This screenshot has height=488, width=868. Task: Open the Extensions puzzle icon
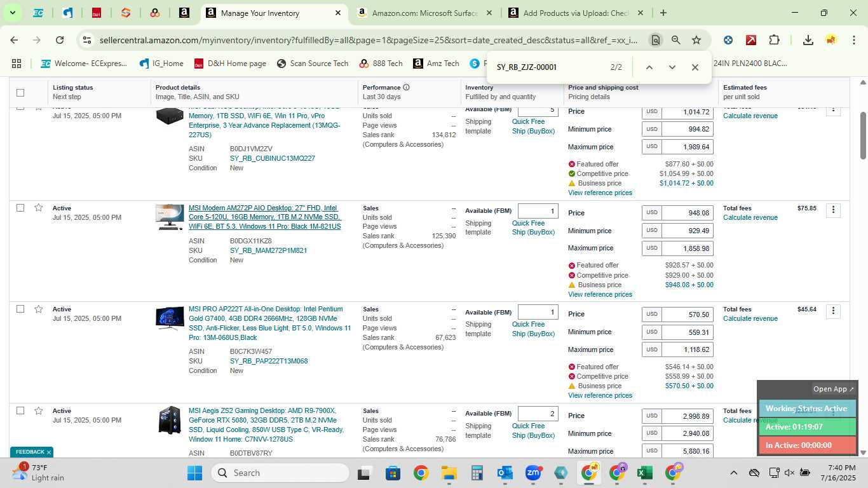774,40
